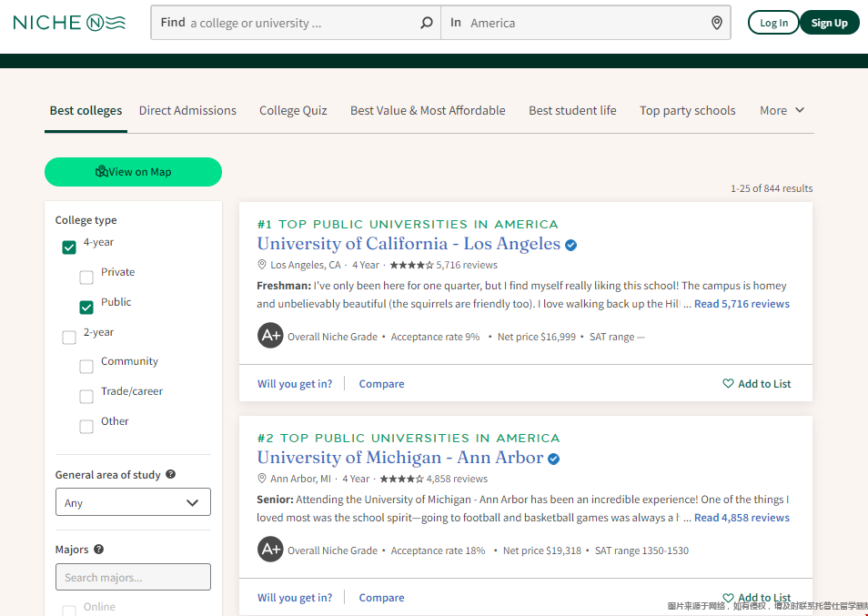This screenshot has width=868, height=616.
Task: Click the A+ grade badge for UCLA
Action: (x=270, y=336)
